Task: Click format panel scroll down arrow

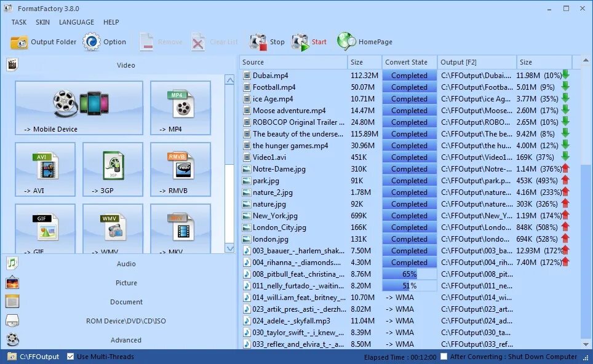Action: click(x=229, y=248)
